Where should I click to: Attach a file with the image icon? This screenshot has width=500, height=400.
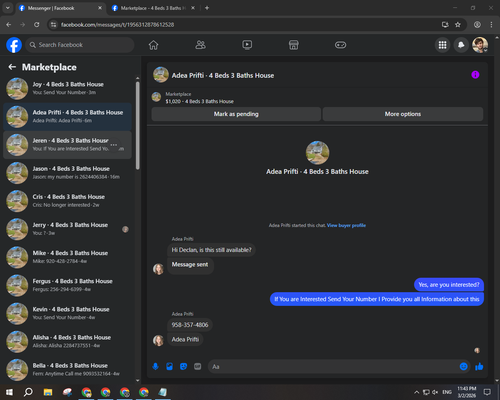click(x=169, y=367)
